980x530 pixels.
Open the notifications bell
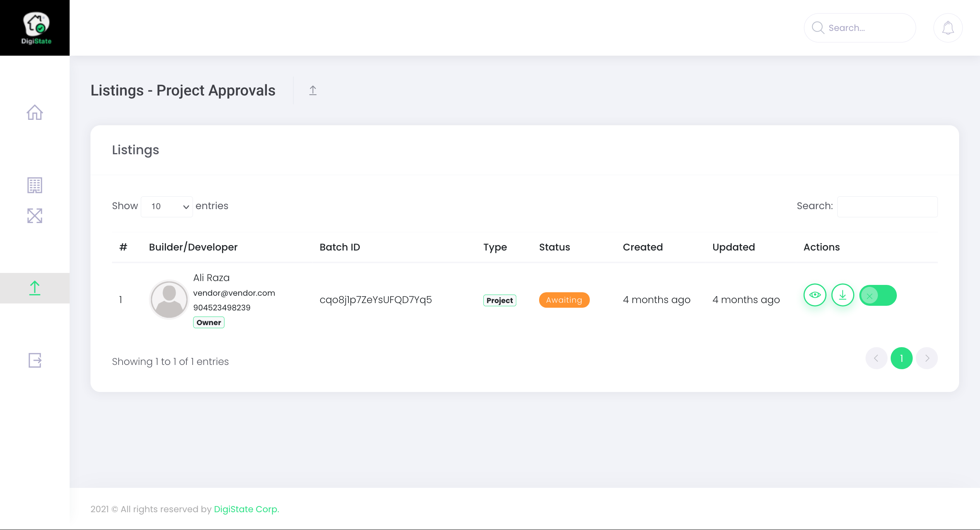tap(948, 28)
